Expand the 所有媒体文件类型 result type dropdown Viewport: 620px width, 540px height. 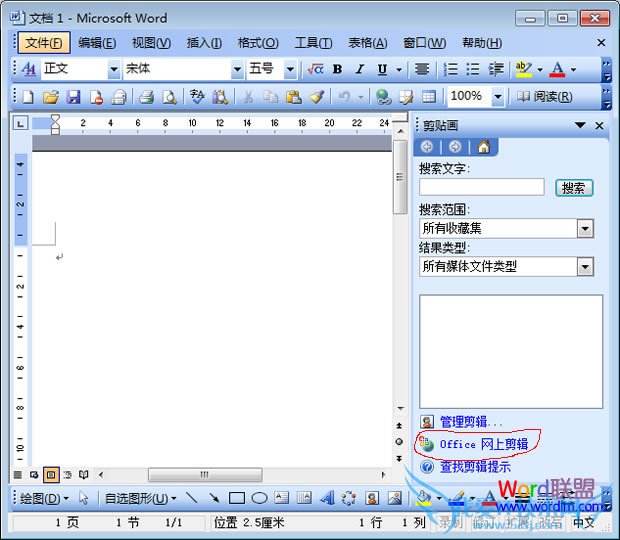tap(585, 267)
